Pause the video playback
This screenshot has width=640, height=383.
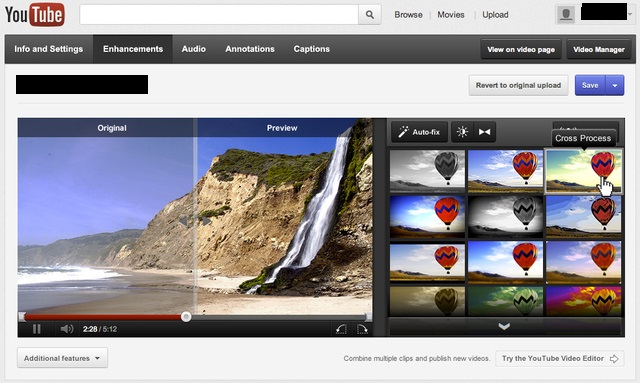click(37, 329)
